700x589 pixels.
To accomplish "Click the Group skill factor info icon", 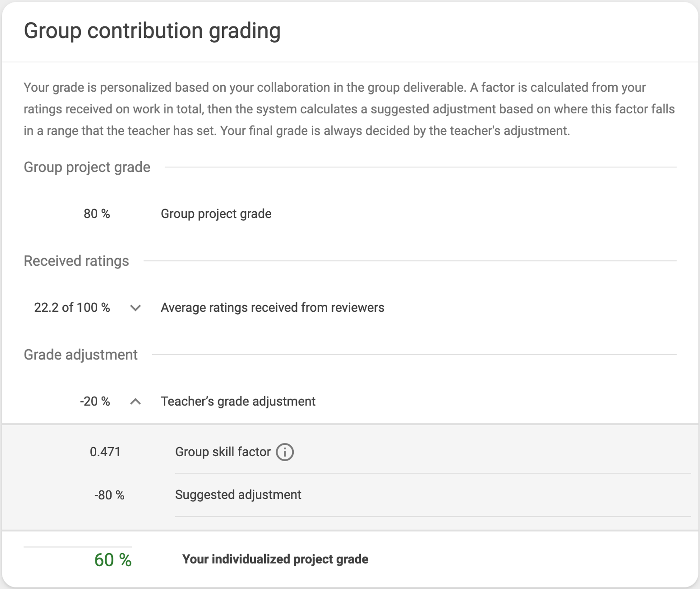I will pyautogui.click(x=285, y=452).
